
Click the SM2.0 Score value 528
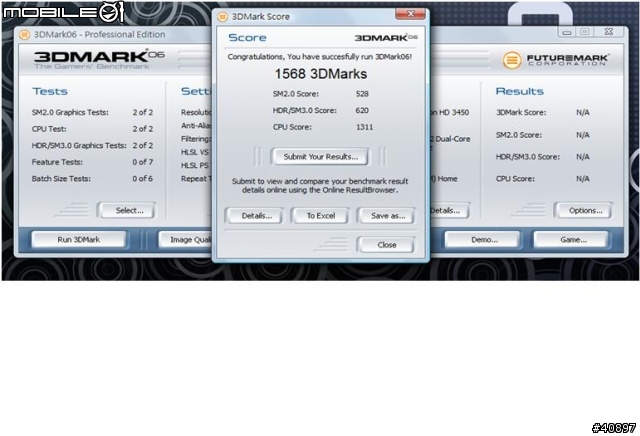coord(362,94)
